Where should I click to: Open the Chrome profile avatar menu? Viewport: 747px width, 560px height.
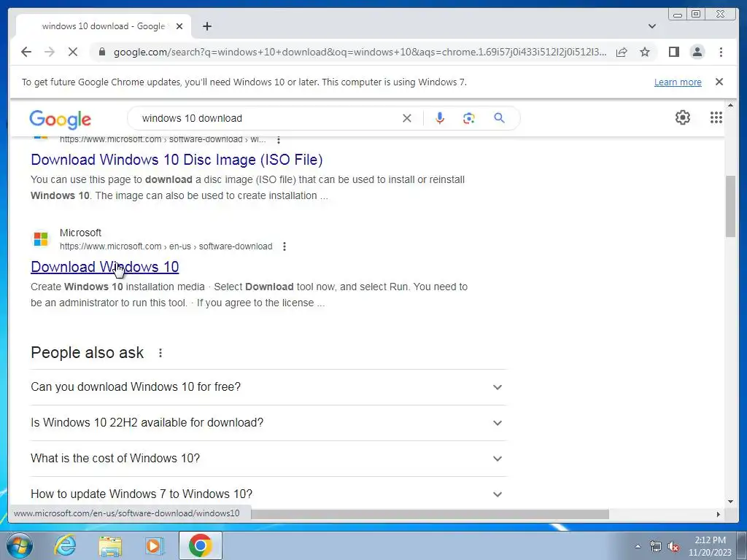pos(697,52)
